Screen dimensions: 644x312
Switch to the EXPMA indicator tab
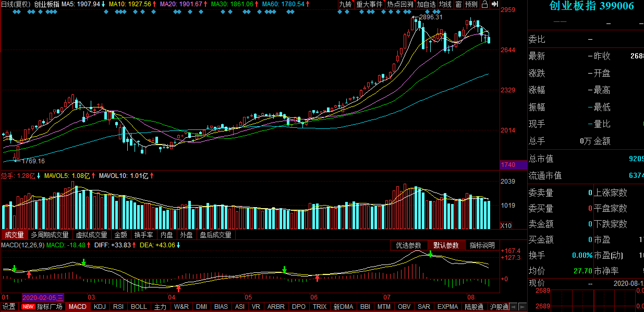coord(448,307)
